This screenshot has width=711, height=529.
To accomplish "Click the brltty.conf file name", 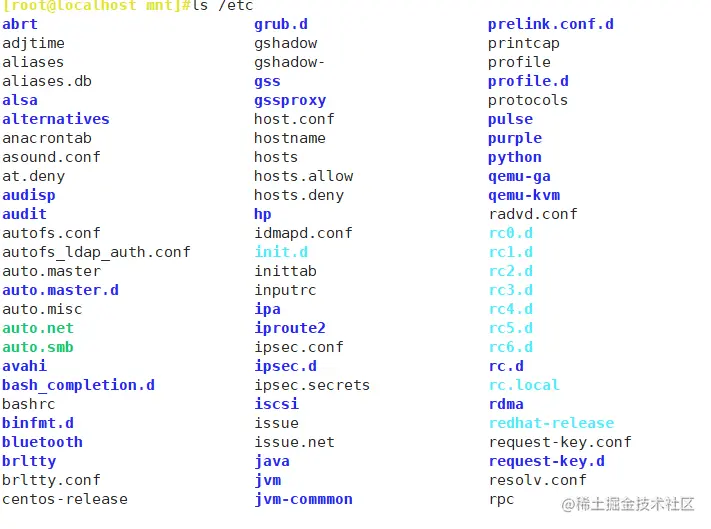I will tap(51, 480).
